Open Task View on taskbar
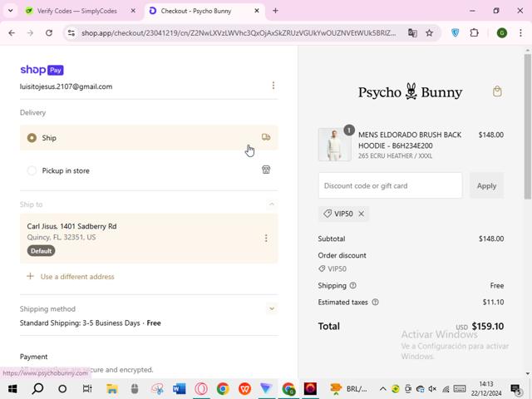The width and height of the screenshot is (532, 399). point(87,389)
